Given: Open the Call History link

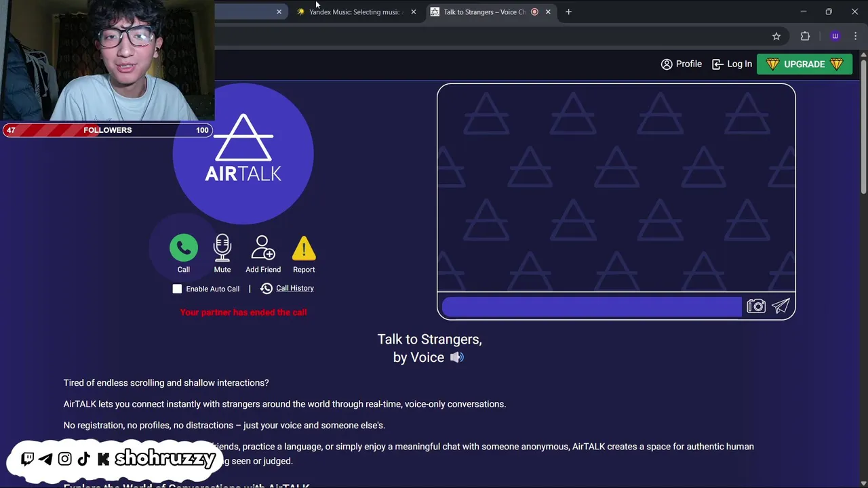Looking at the screenshot, I should pyautogui.click(x=295, y=288).
